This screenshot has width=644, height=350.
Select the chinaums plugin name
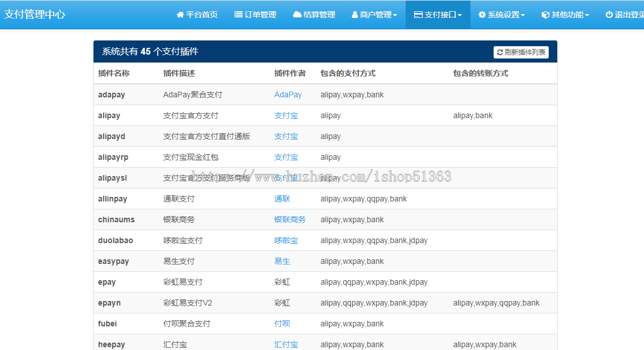(116, 220)
